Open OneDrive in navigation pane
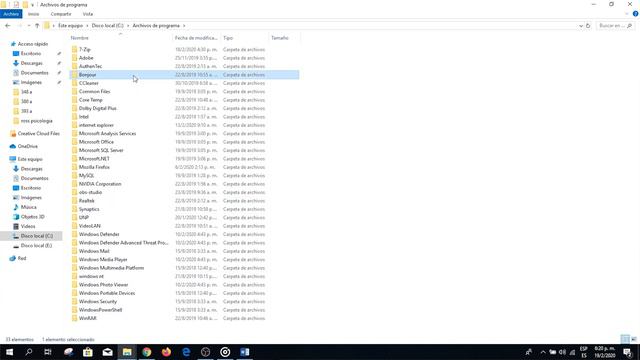The height and width of the screenshot is (360, 640). [27, 146]
